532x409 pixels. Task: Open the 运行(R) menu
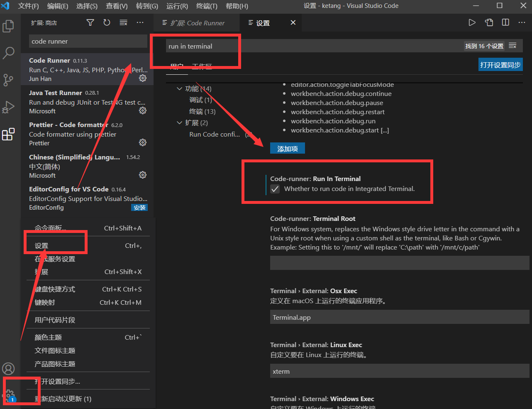[x=177, y=6]
